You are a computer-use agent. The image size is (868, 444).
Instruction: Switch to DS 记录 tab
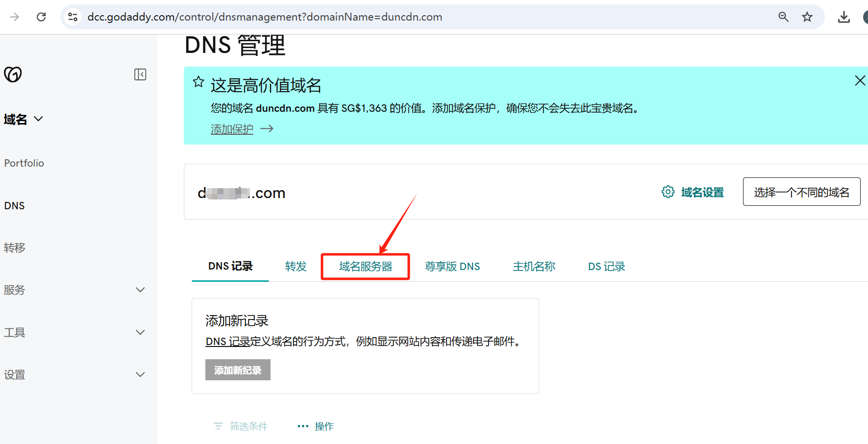coord(607,266)
